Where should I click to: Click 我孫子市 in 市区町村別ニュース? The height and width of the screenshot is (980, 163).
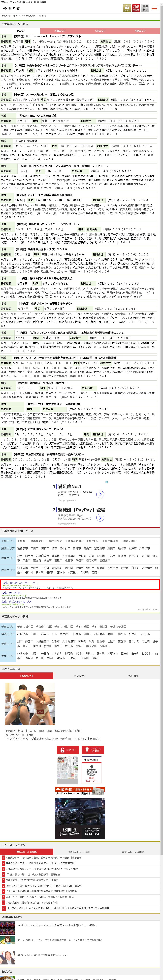[x=23, y=548]
